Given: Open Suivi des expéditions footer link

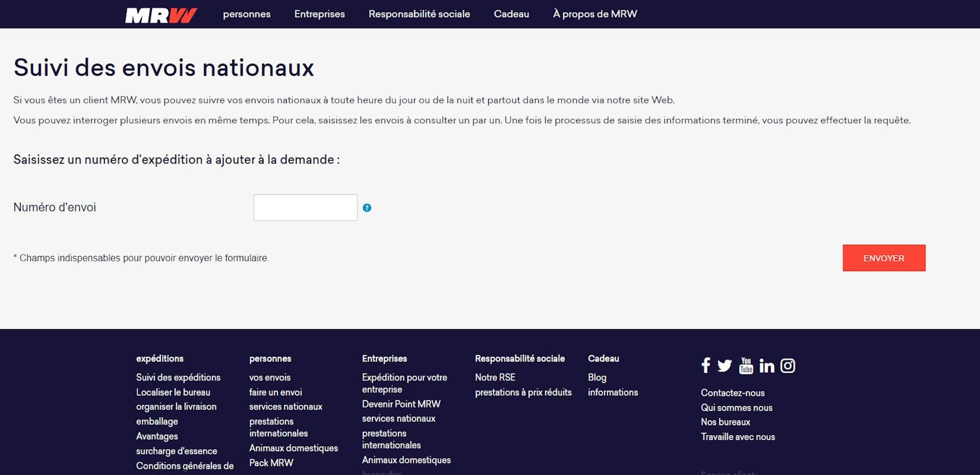Looking at the screenshot, I should (178, 377).
